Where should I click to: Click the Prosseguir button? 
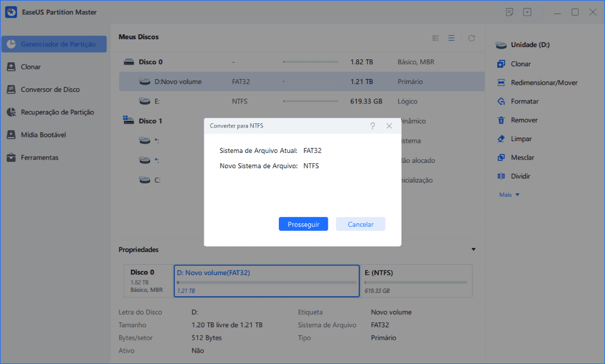tap(303, 224)
